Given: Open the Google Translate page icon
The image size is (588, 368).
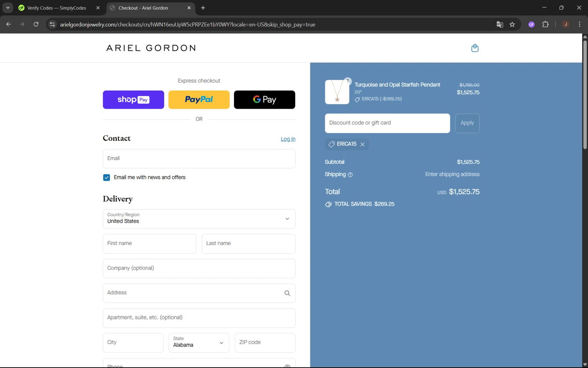Looking at the screenshot, I should 500,24.
